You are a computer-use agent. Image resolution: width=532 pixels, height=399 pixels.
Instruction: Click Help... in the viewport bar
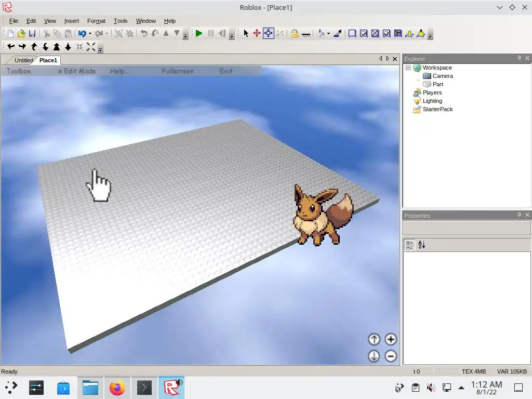(119, 71)
